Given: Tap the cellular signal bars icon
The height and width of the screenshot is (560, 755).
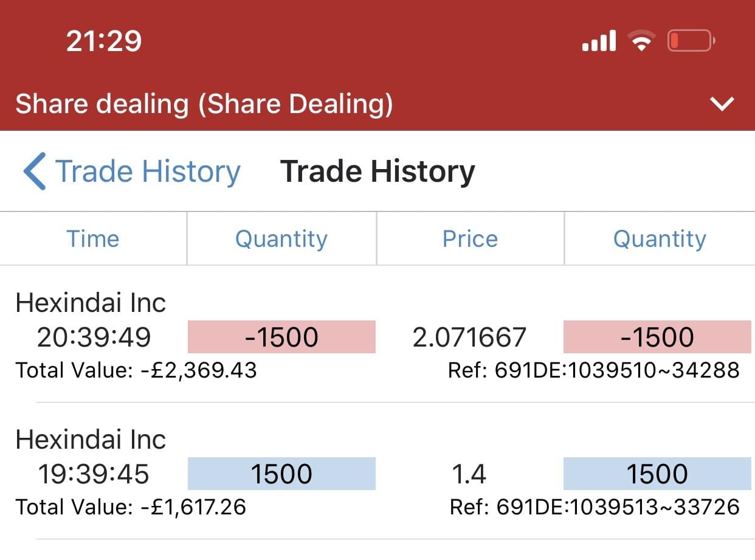Looking at the screenshot, I should (599, 41).
